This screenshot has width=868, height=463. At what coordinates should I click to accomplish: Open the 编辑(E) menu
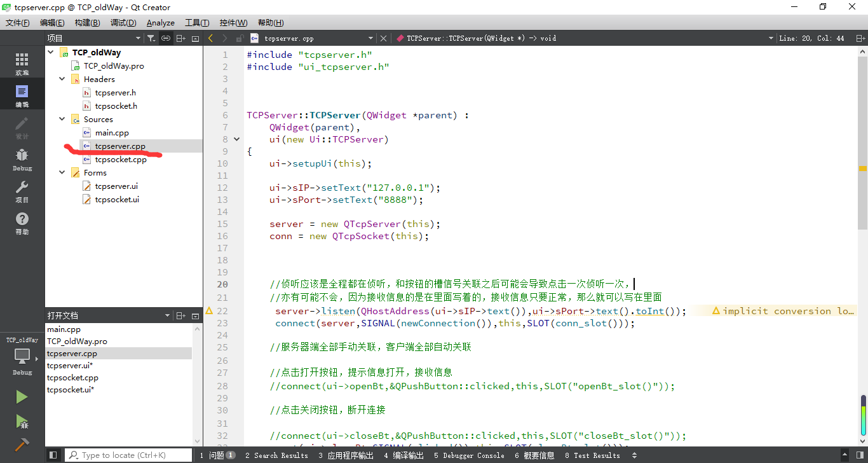tap(52, 22)
